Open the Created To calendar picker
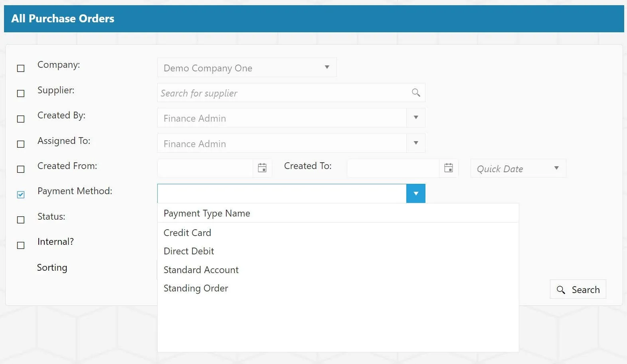The height and width of the screenshot is (364, 627). [449, 168]
